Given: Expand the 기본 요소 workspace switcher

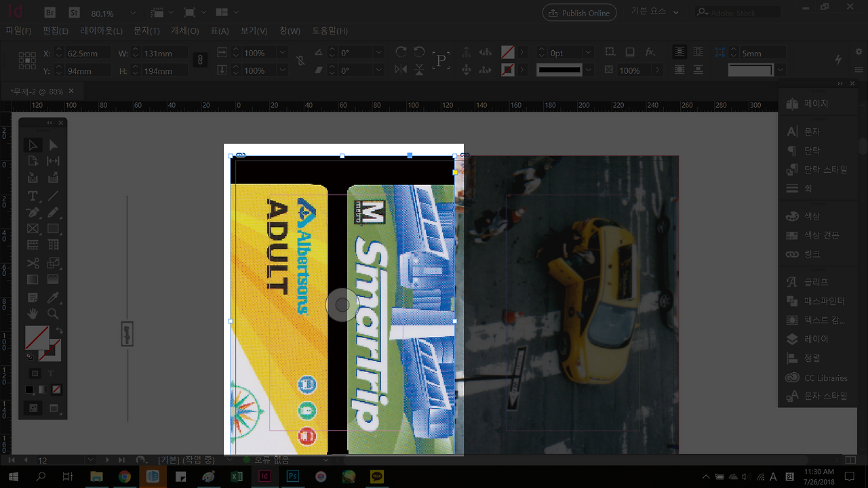Looking at the screenshot, I should pos(657,12).
